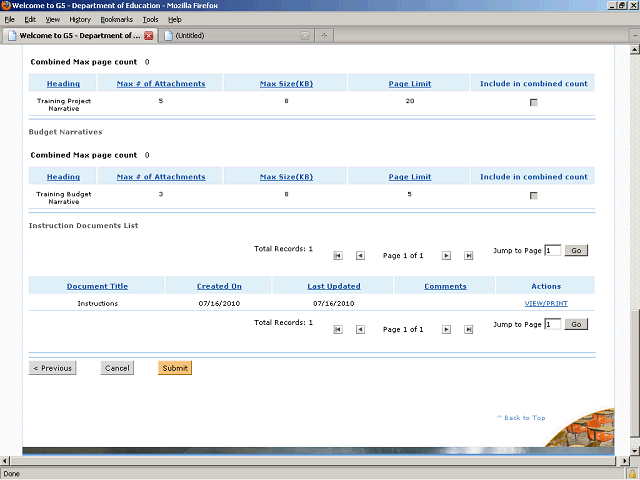
Task: Click upper Jump to Page input field
Action: point(553,250)
